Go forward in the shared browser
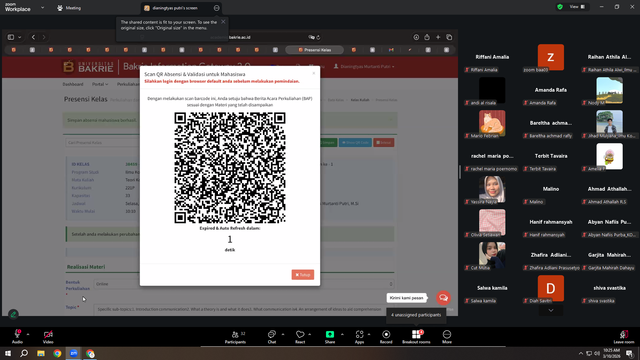The height and width of the screenshot is (360, 640). (x=44, y=37)
